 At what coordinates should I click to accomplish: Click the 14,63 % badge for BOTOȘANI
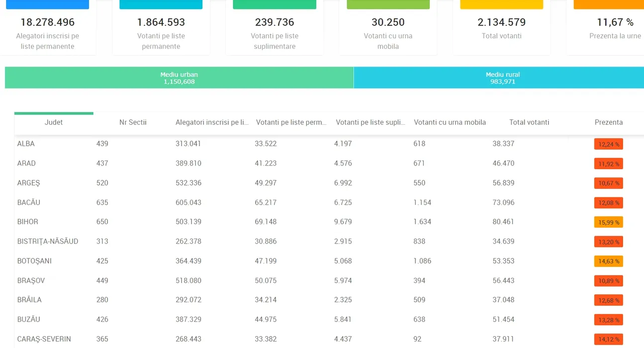tap(608, 261)
